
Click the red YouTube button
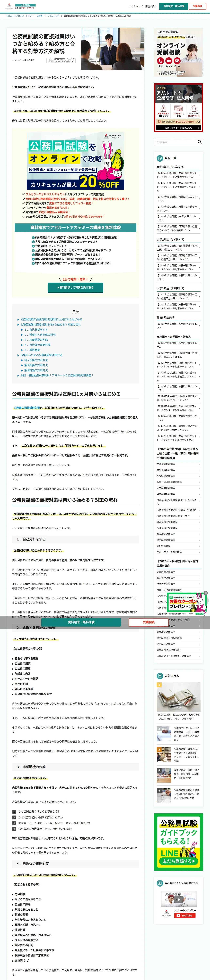coord(185,916)
